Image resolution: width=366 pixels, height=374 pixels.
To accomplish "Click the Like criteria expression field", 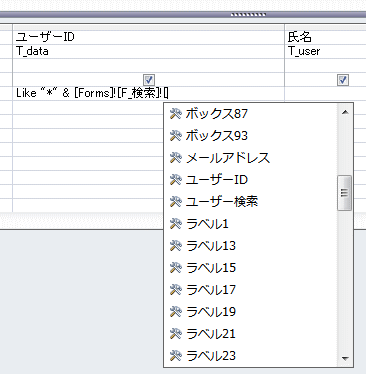I will pyautogui.click(x=149, y=93).
